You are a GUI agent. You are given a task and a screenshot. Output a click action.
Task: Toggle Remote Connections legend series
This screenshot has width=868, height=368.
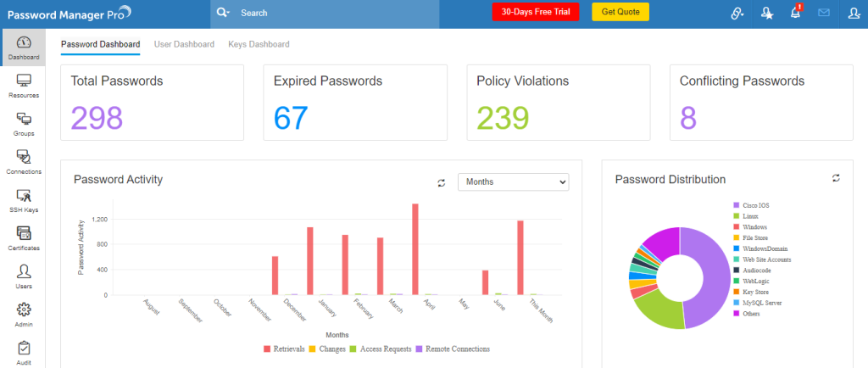pos(453,348)
